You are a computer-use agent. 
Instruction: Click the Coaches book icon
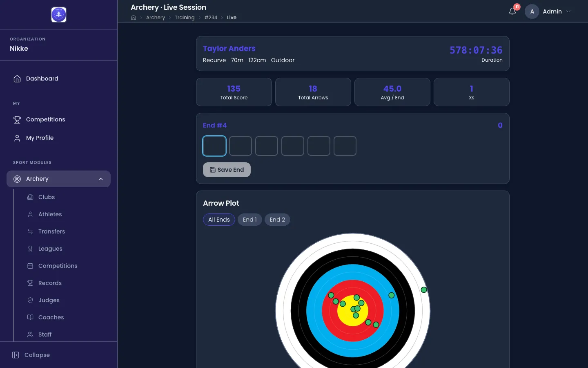pos(30,317)
